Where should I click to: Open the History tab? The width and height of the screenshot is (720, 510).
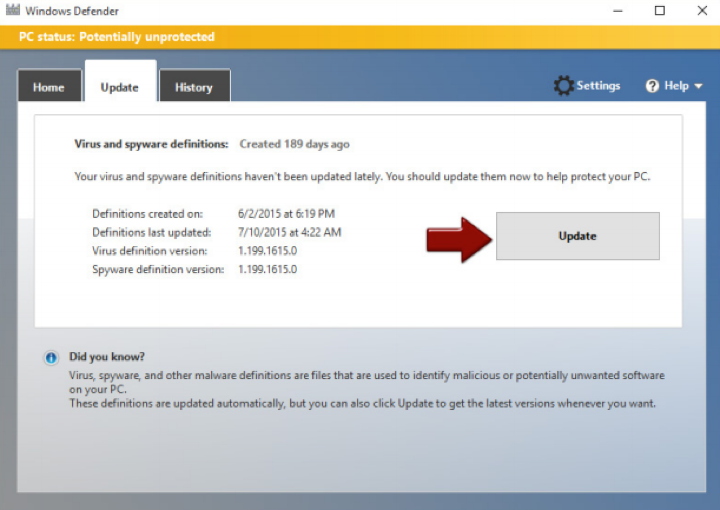[x=194, y=86]
